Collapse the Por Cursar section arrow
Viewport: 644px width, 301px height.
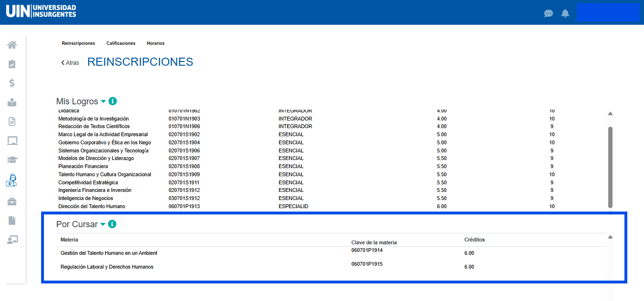[x=103, y=224]
